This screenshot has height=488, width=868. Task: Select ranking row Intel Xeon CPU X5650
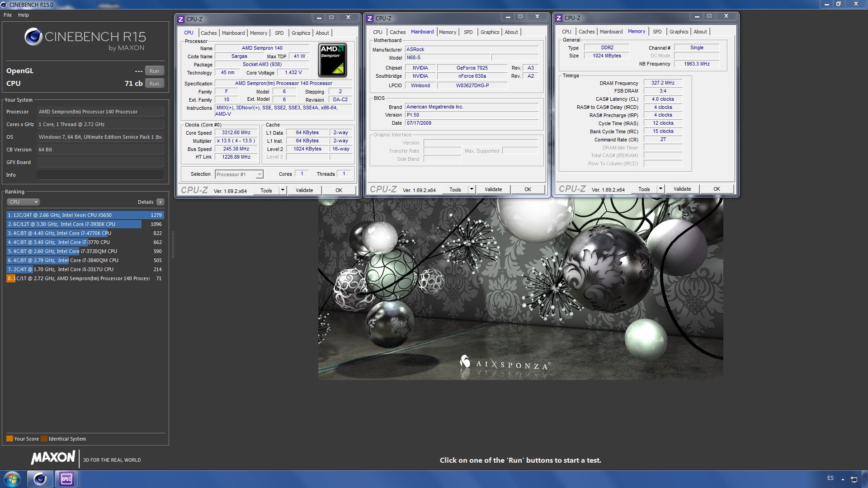pos(85,215)
